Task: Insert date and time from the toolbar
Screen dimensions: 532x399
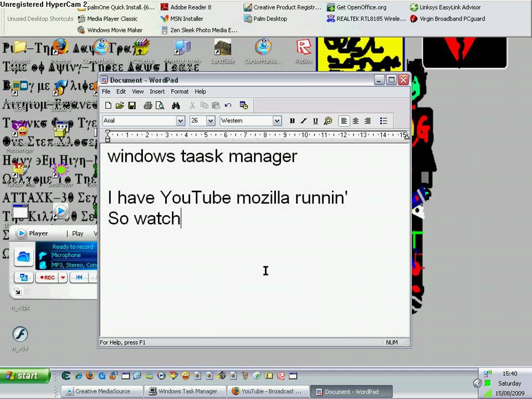Action: [x=244, y=105]
